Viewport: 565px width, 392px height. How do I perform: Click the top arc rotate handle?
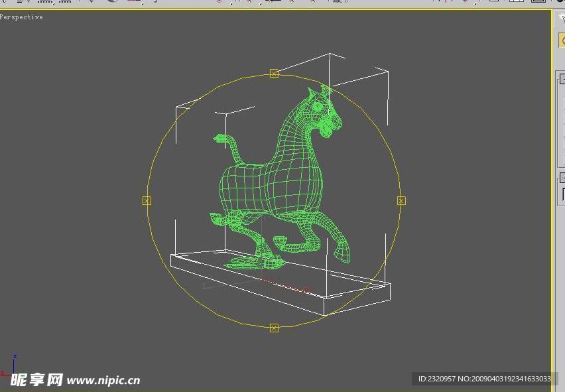[274, 74]
